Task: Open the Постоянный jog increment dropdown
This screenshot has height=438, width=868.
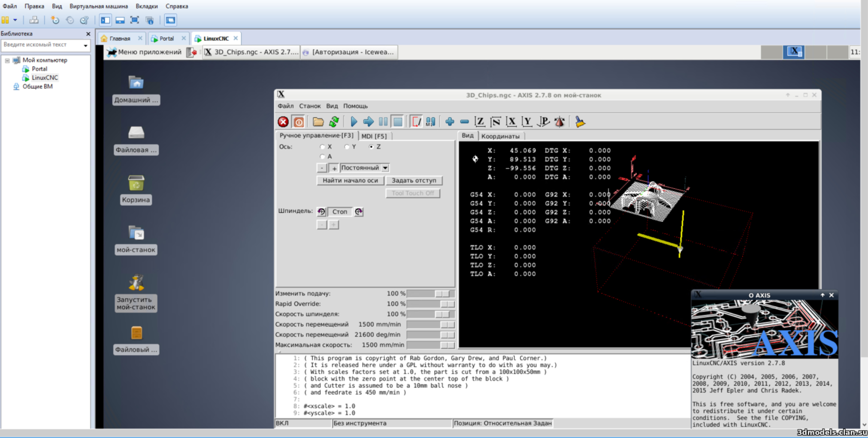Action: coord(385,168)
